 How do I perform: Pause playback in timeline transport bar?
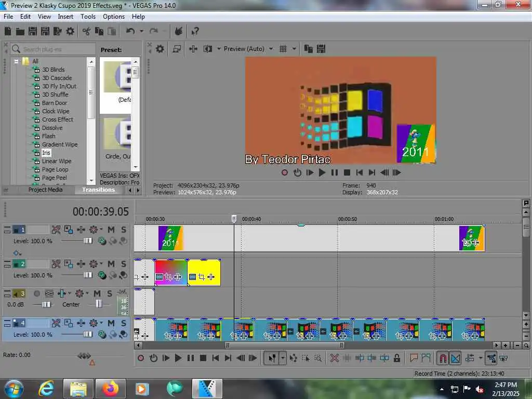[190, 358]
